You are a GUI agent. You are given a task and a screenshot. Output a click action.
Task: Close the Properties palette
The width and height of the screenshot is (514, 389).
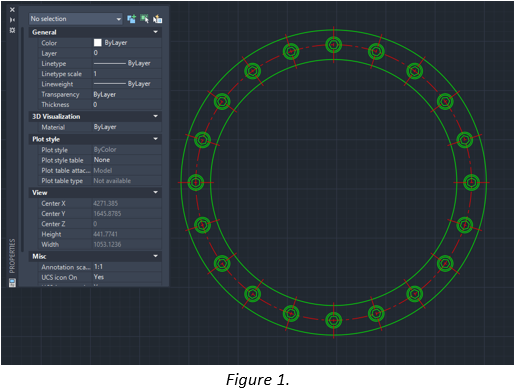pyautogui.click(x=12, y=10)
